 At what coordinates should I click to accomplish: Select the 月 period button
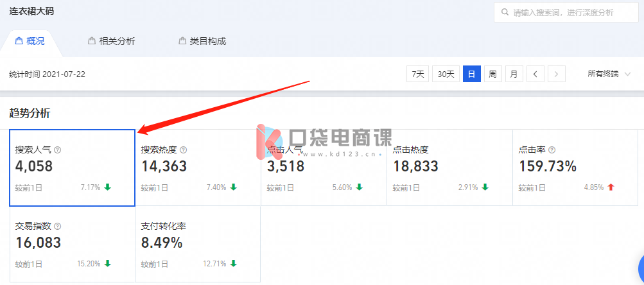click(514, 74)
